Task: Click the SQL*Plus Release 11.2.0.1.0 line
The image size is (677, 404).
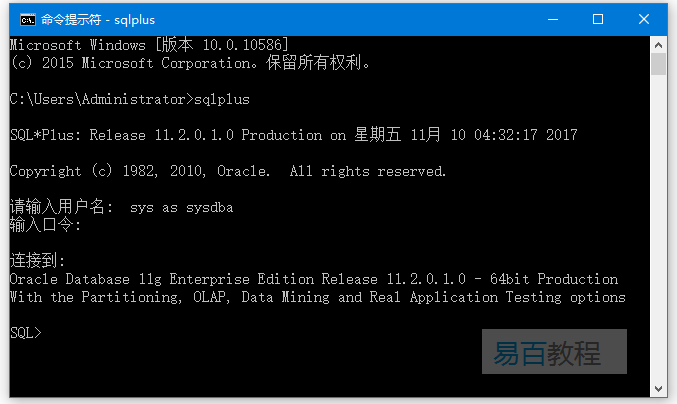Action: (292, 135)
